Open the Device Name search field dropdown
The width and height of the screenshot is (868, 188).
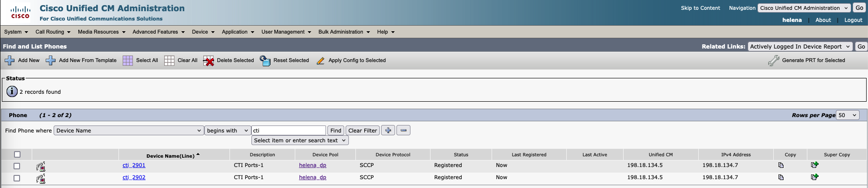[129, 131]
